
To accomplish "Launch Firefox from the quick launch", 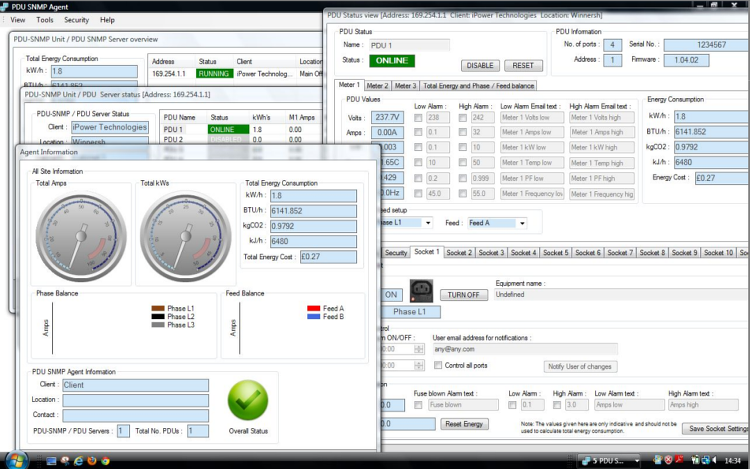I will click(x=91, y=461).
